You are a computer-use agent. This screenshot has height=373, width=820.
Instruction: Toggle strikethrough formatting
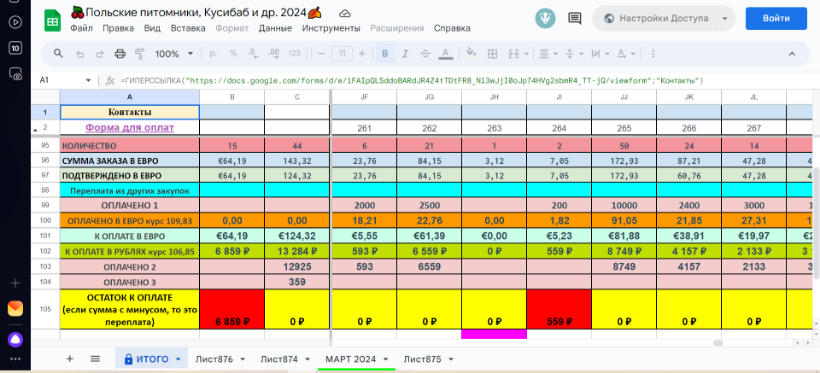click(x=425, y=53)
